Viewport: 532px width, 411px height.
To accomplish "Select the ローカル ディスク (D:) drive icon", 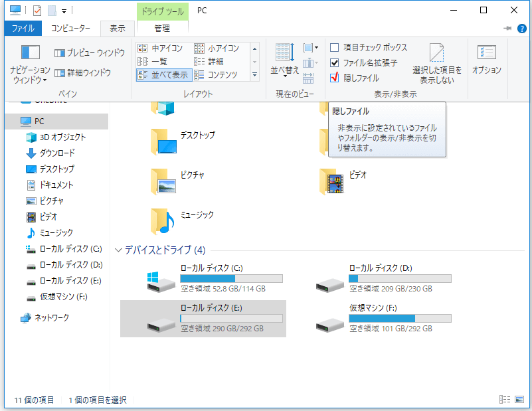I will 330,286.
